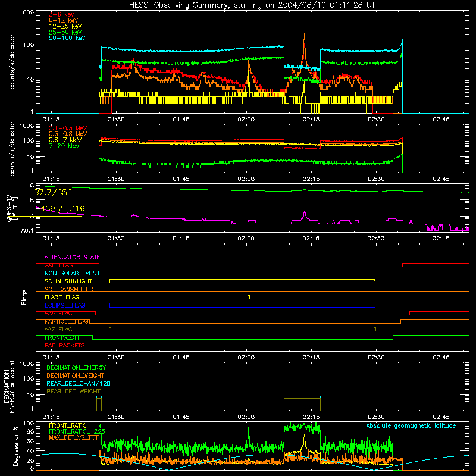Click the yellow -459./-316. annotation
The height and width of the screenshot is (476, 476).
tap(61, 209)
